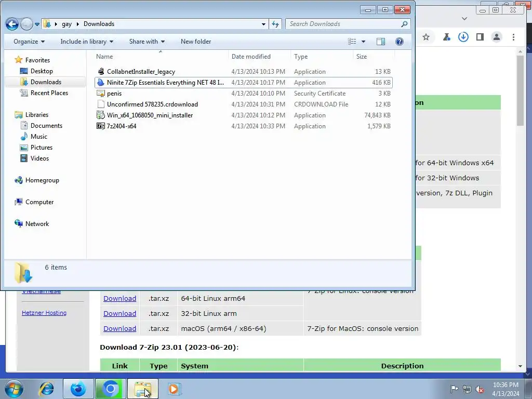This screenshot has width=532, height=399.
Task: Click the Explorer help icon
Action: (x=400, y=42)
